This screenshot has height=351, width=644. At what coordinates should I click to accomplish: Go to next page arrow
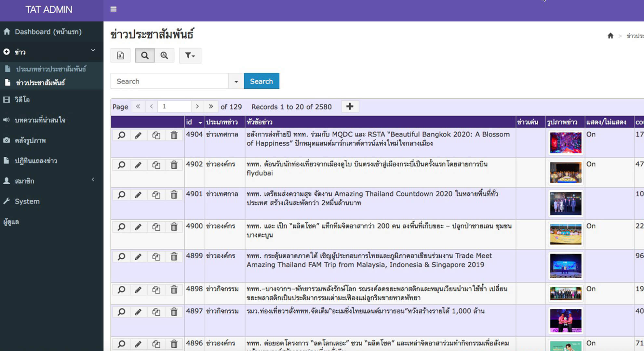click(x=197, y=107)
